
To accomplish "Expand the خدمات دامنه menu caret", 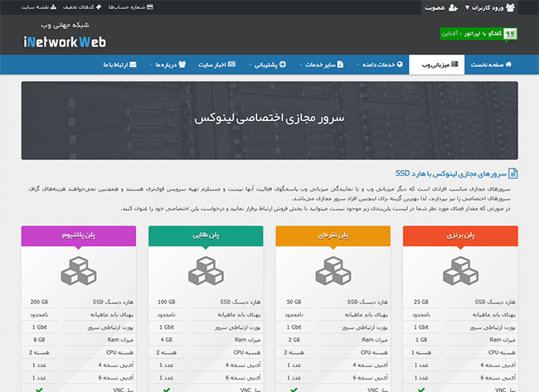I will tap(358, 65).
